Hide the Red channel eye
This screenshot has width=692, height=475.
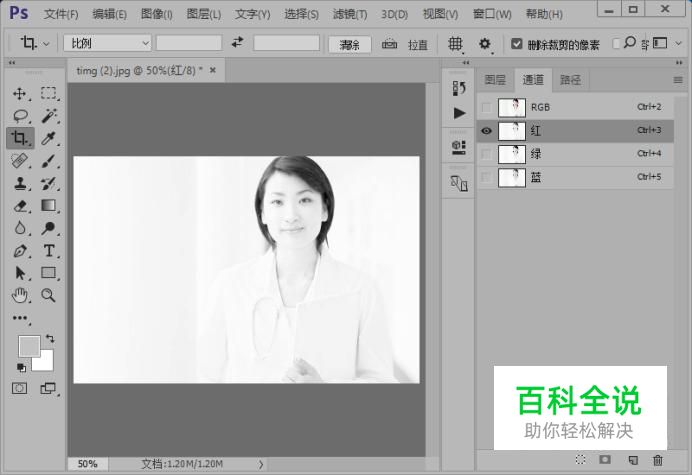486,131
